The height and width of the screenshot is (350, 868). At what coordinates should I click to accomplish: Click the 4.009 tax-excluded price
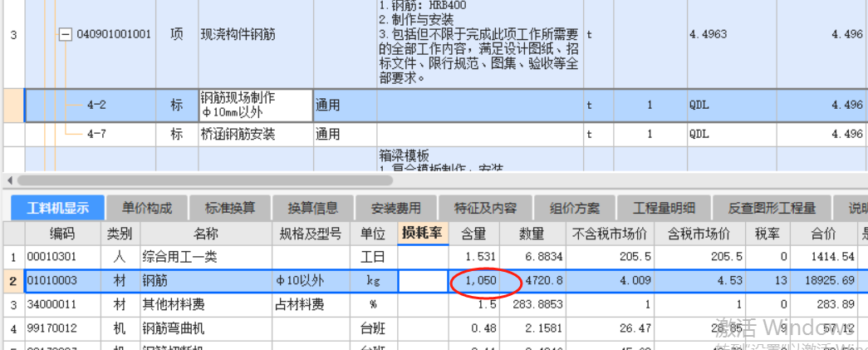click(x=635, y=281)
